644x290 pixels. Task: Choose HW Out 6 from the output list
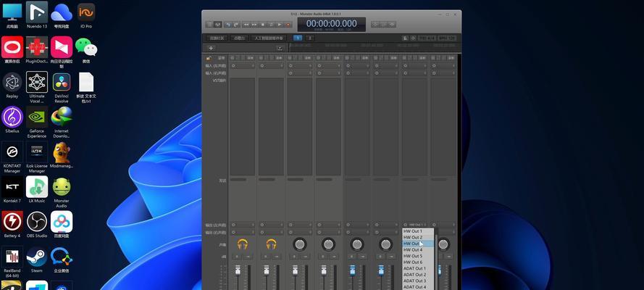coord(418,262)
